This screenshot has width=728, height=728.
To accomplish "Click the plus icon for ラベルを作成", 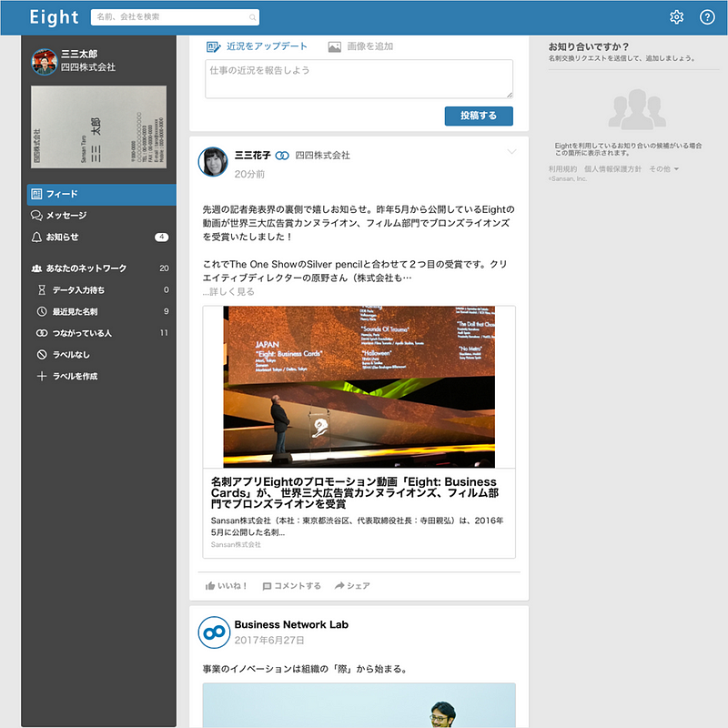I will coord(42,376).
